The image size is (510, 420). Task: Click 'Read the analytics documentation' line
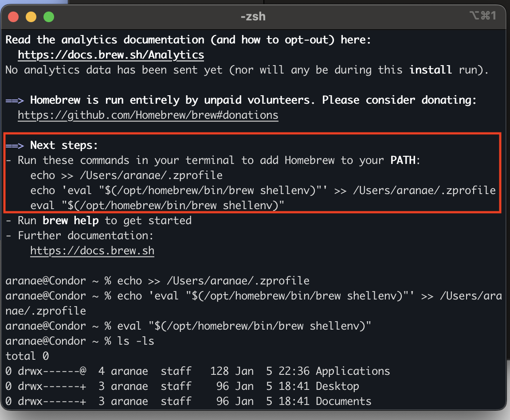[188, 39]
